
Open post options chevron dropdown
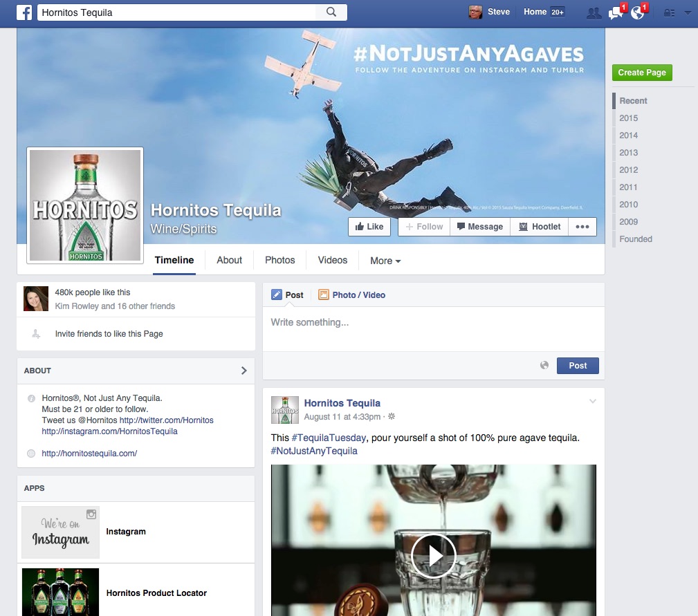[x=592, y=401]
